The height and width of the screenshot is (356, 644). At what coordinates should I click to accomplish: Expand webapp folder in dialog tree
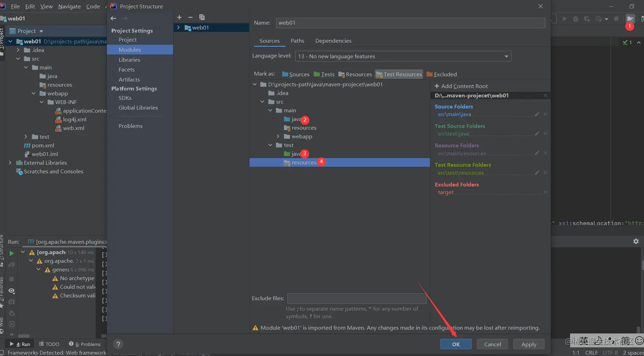(278, 137)
